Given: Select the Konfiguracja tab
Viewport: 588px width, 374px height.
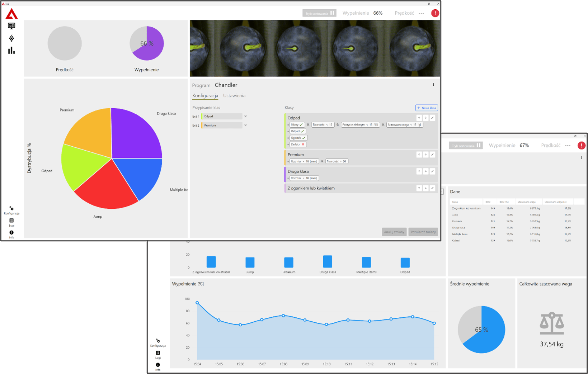Looking at the screenshot, I should (x=205, y=96).
